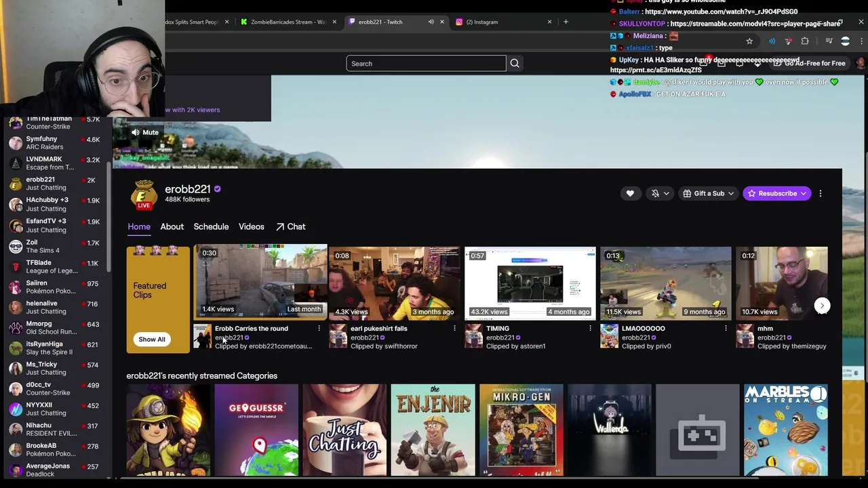Viewport: 868px width, 488px height.
Task: Open the Just Chatting category cover
Action: point(344,430)
